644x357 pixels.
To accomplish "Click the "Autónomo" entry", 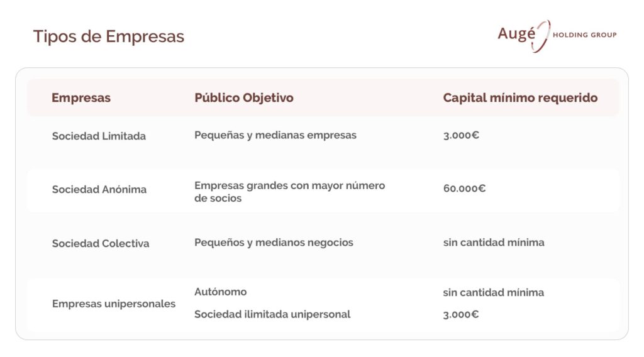I will point(220,292).
